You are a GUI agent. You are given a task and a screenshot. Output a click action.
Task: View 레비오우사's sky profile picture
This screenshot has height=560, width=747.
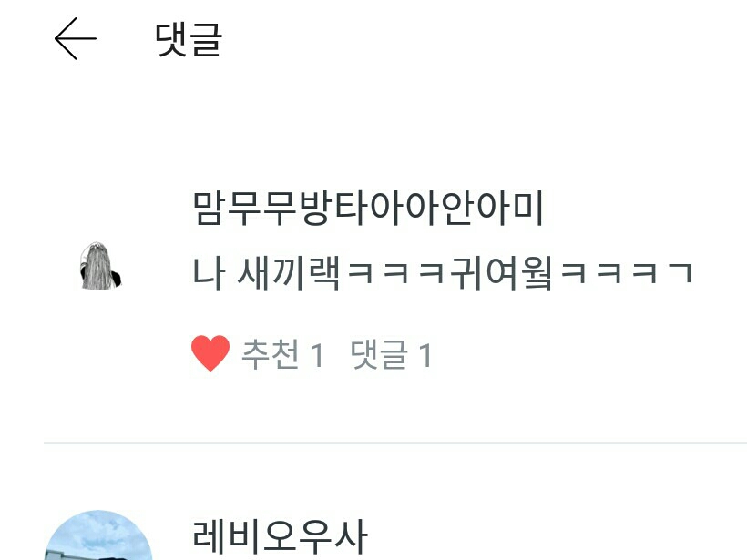pos(98,535)
